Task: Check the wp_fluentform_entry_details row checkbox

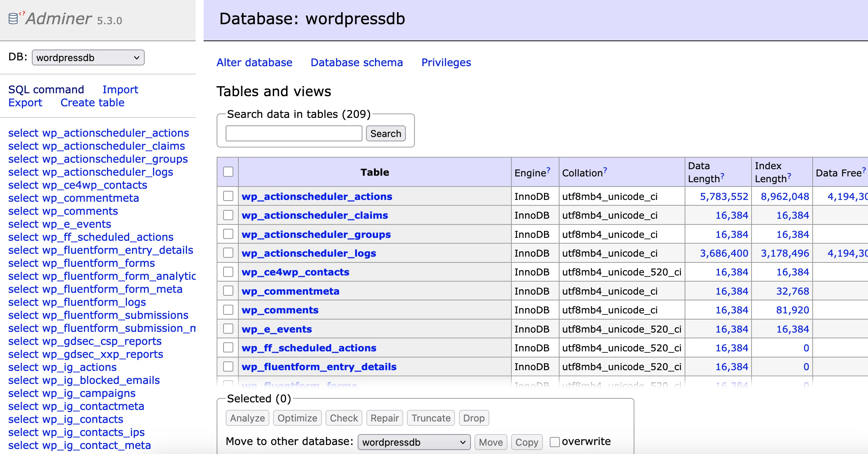Action: pyautogui.click(x=228, y=367)
